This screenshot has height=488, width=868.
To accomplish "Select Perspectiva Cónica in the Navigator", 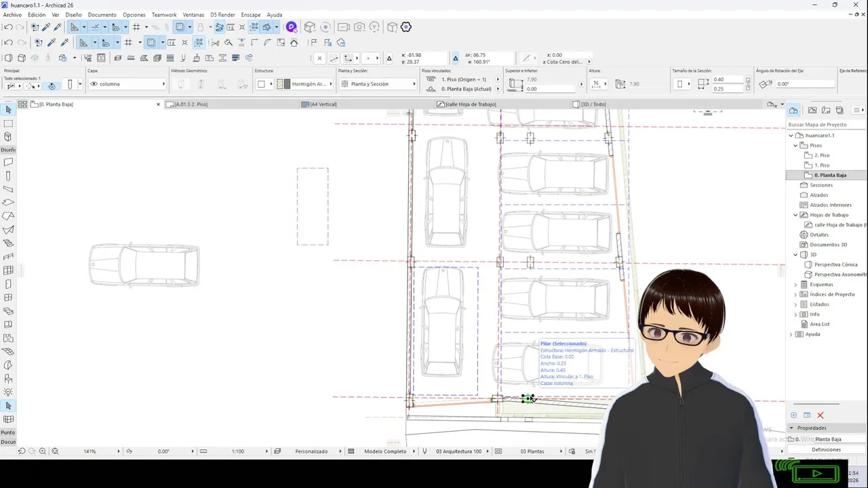I will 835,264.
